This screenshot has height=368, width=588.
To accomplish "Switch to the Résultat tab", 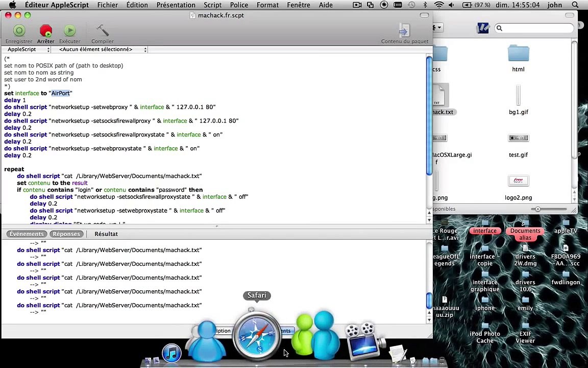I will (x=106, y=234).
